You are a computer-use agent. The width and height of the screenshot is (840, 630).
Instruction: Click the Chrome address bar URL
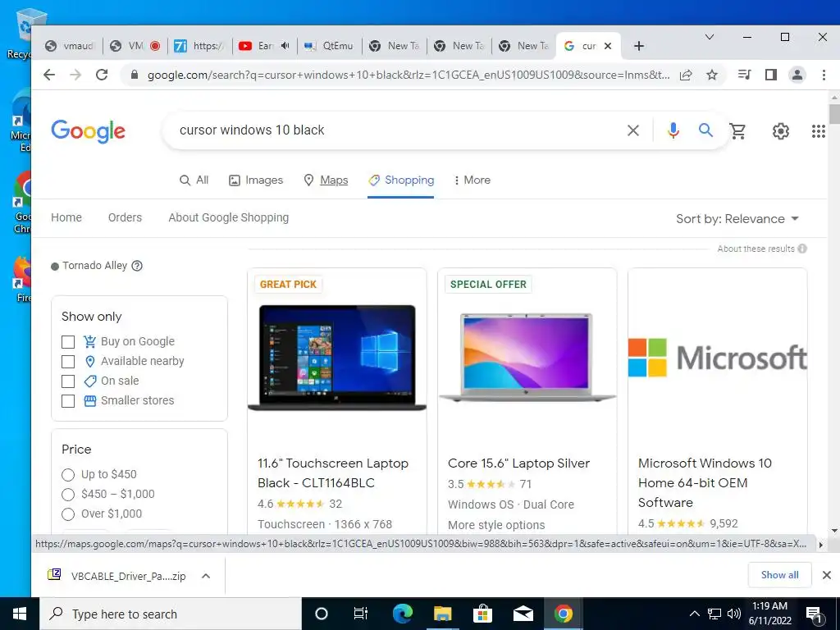(409, 75)
